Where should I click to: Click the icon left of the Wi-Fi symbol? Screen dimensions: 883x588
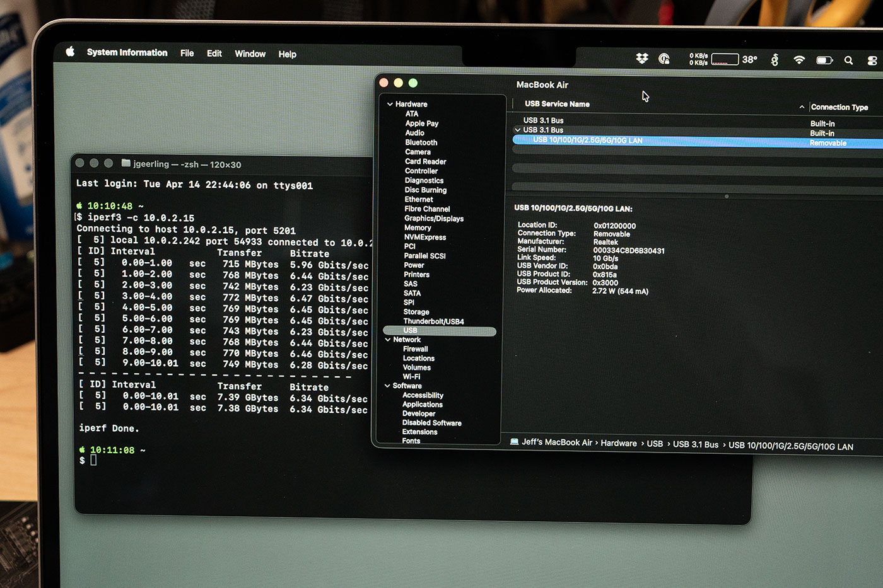(775, 60)
